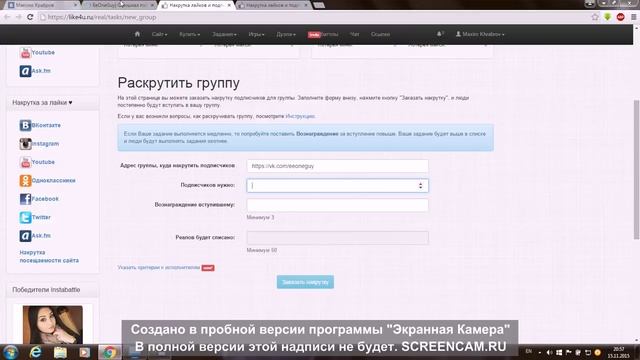Click the group address input field
This screenshot has height=360, width=640.
pos(338,166)
